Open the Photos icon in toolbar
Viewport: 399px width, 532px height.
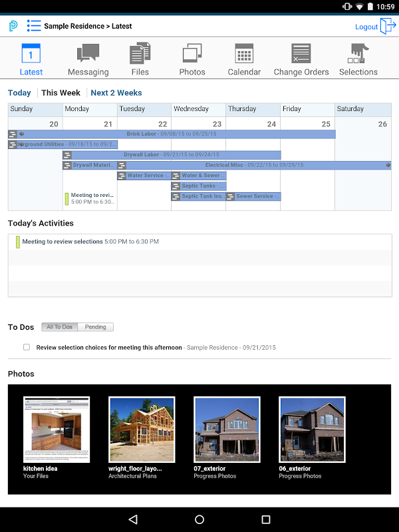coord(192,53)
